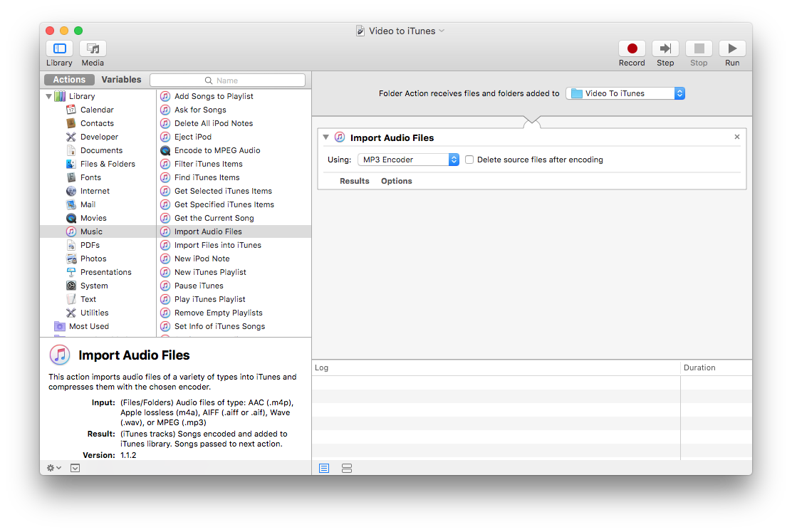Select the Calendar category icon
The height and width of the screenshot is (532, 792).
pos(71,110)
